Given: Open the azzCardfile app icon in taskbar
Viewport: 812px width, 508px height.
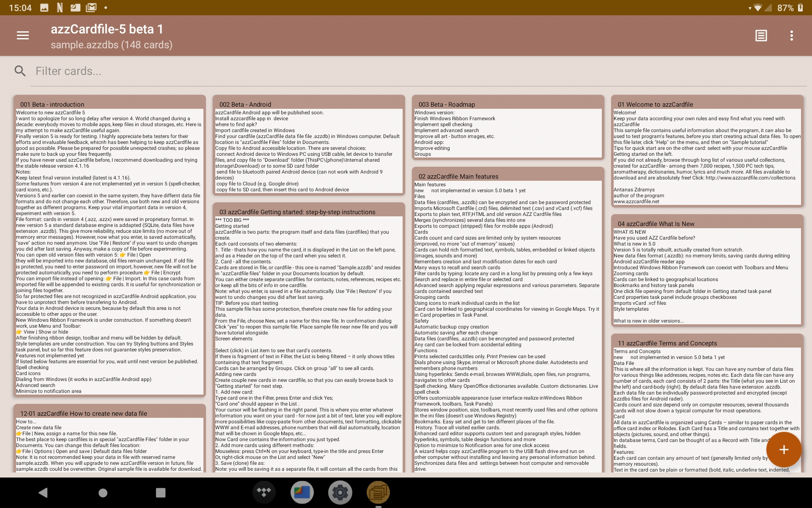Looking at the screenshot, I should (378, 492).
